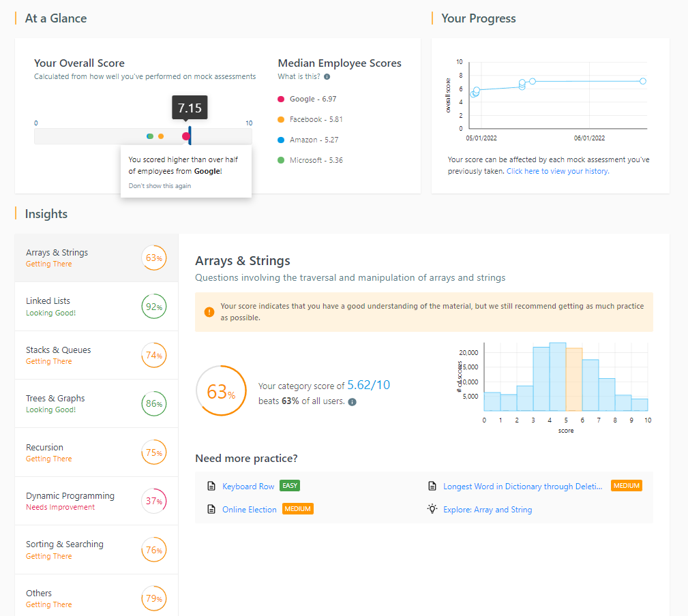The width and height of the screenshot is (688, 616).
Task: Open the Online Election problem
Action: 250,510
